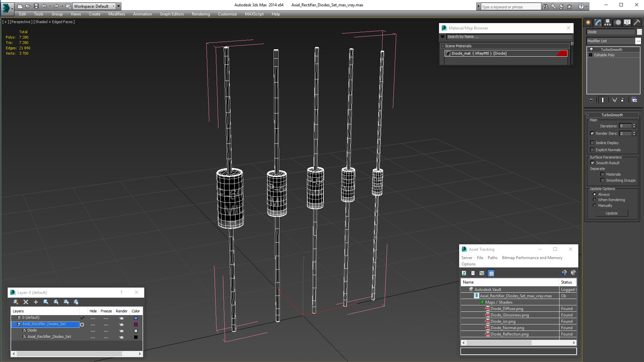Screen dimensions: 644x362
Task: Collapse Scene Materials group
Action: click(x=443, y=46)
